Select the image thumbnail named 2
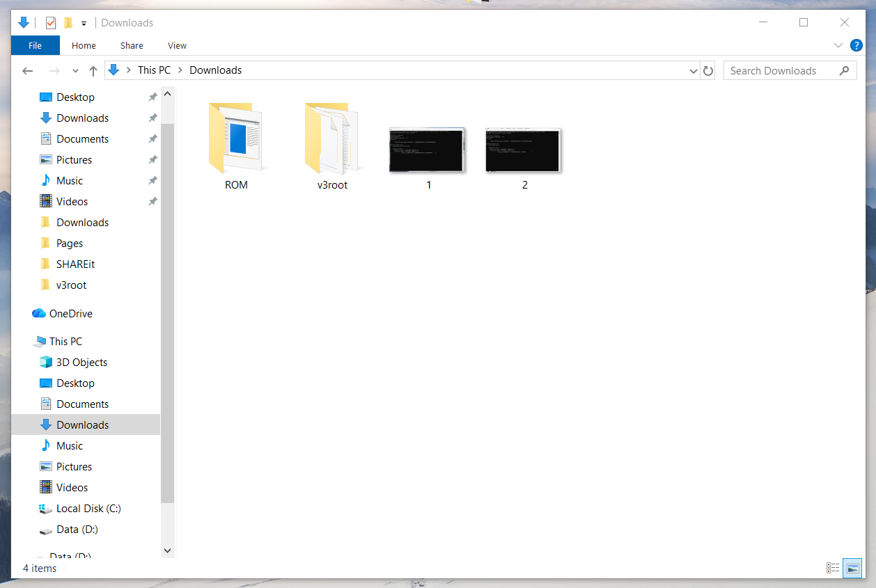 [x=524, y=159]
